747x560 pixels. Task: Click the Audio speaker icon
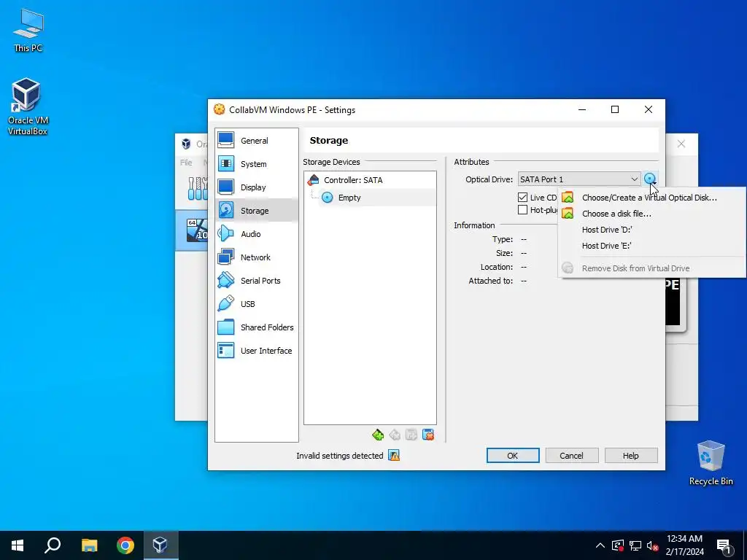tap(226, 233)
